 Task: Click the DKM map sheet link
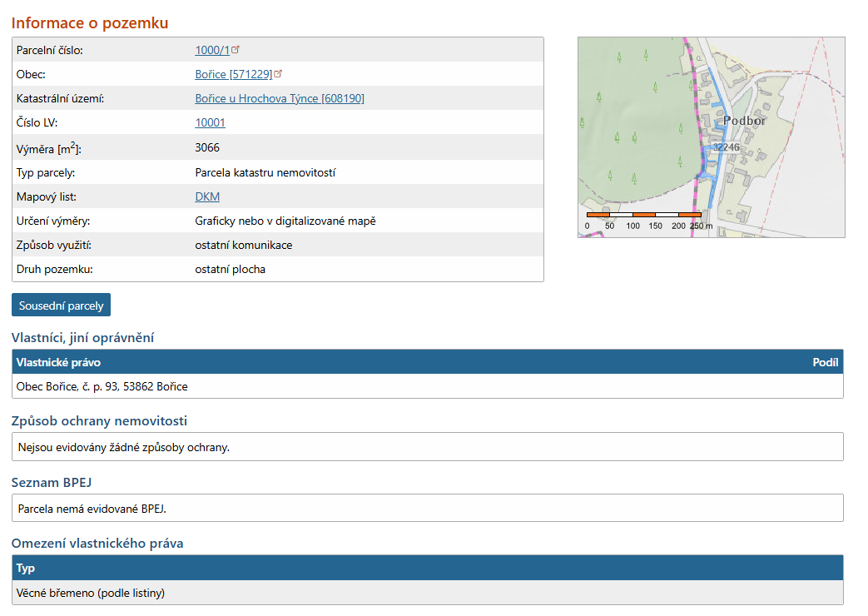pyautogui.click(x=207, y=196)
